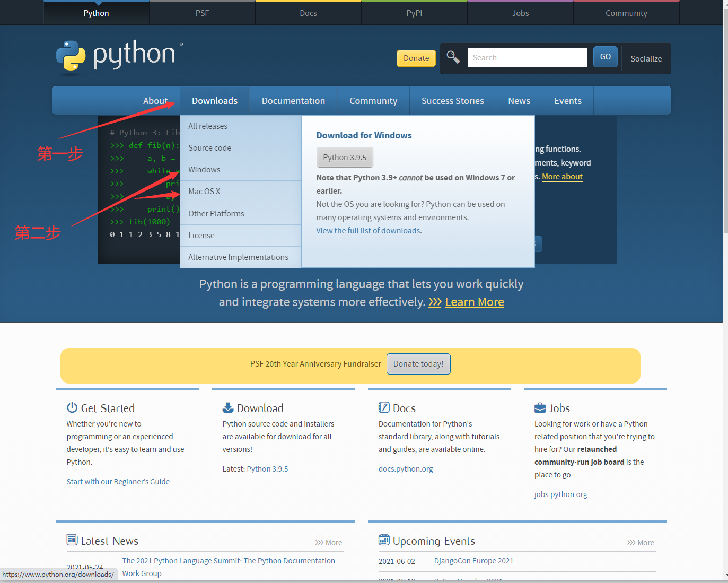Select Windows from the Downloads submenu
This screenshot has width=728, height=583.
tap(204, 170)
